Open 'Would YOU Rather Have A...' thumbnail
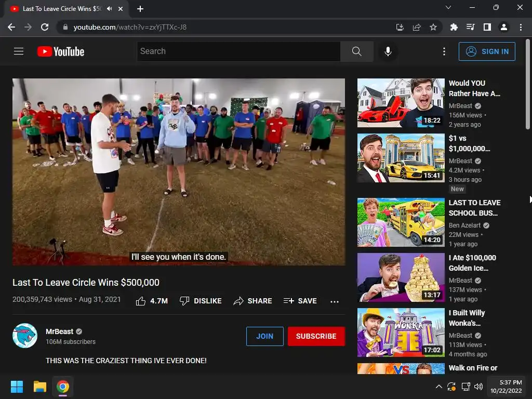Image resolution: width=532 pixels, height=399 pixels. (401, 103)
